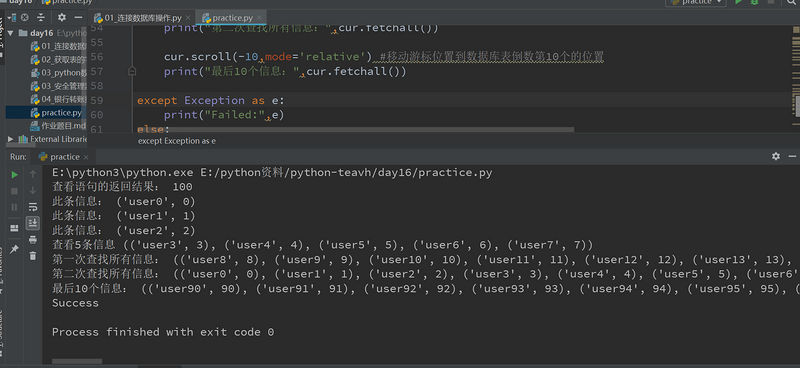Pin the Run tab with the pin icon
This screenshot has height=368, width=800.
[x=14, y=249]
